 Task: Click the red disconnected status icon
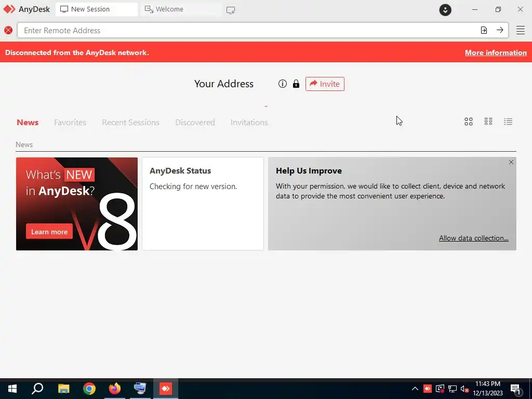tap(8, 30)
